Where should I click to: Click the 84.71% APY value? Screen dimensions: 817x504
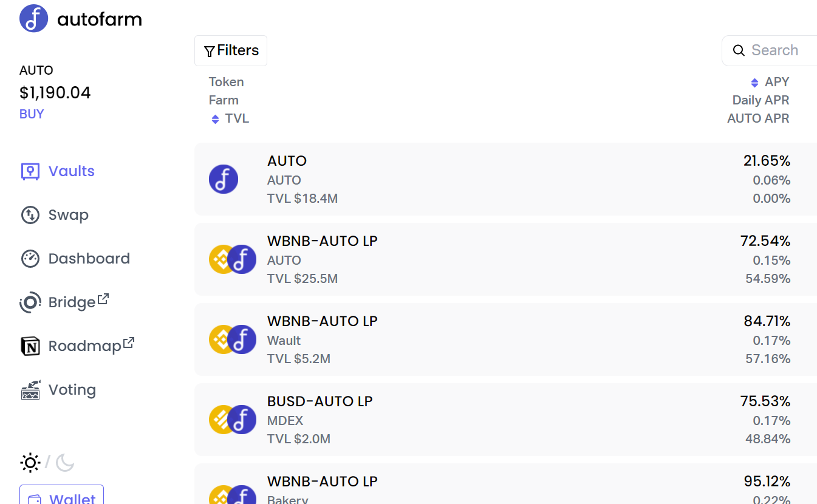[x=767, y=321]
